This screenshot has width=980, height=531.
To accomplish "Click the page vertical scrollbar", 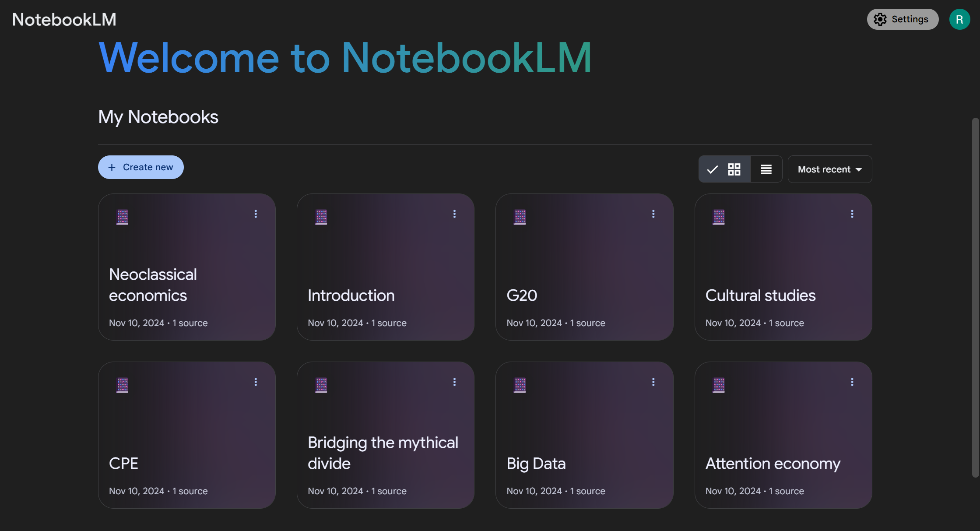I will pos(975,298).
